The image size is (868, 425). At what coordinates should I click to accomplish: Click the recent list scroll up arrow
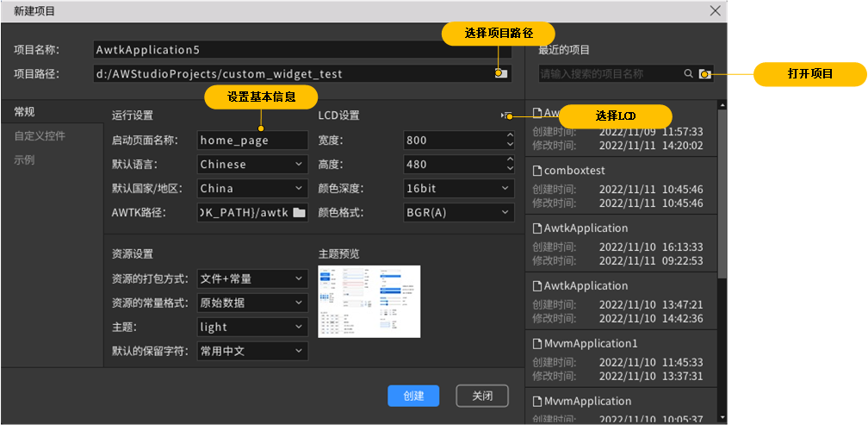click(x=722, y=104)
